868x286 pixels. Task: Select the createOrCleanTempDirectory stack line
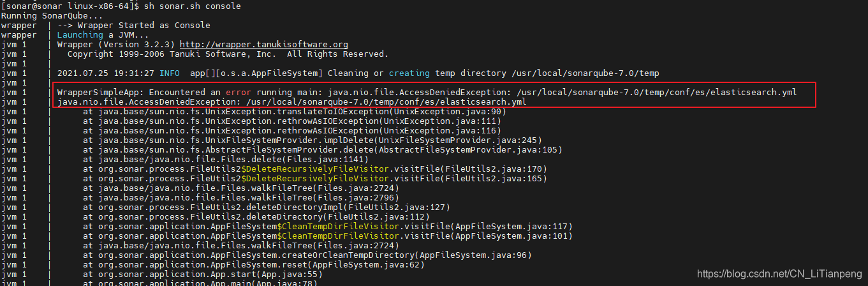[307, 255]
